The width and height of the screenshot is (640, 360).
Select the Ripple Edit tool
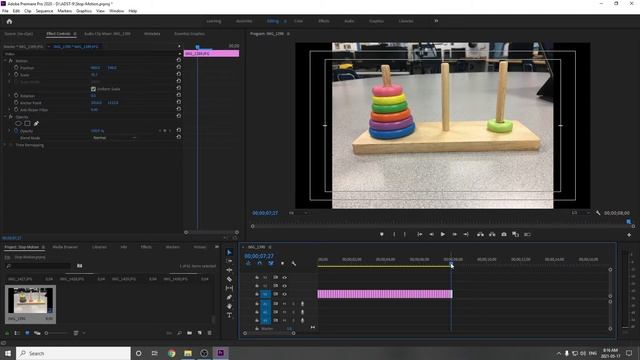coord(229,270)
